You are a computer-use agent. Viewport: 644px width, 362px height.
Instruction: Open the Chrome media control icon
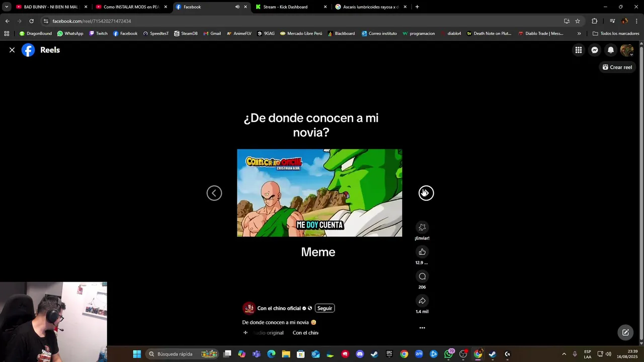[612, 21]
